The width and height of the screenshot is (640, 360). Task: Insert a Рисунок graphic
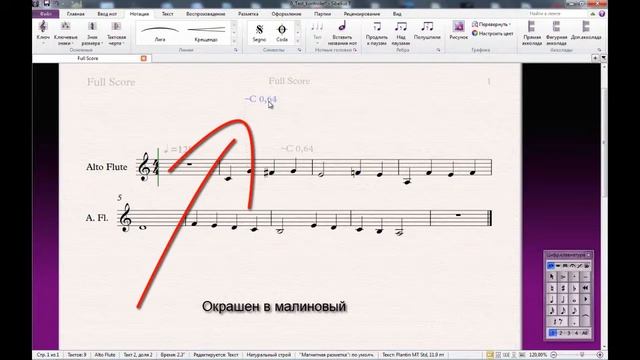tap(458, 30)
